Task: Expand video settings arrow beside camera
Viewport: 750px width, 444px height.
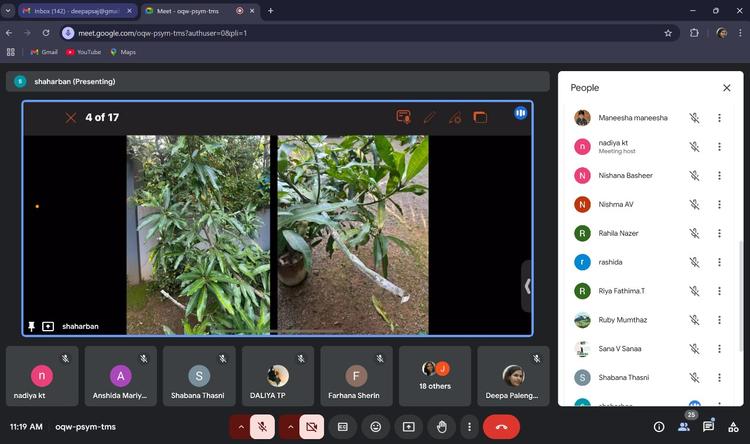Action: (289, 426)
